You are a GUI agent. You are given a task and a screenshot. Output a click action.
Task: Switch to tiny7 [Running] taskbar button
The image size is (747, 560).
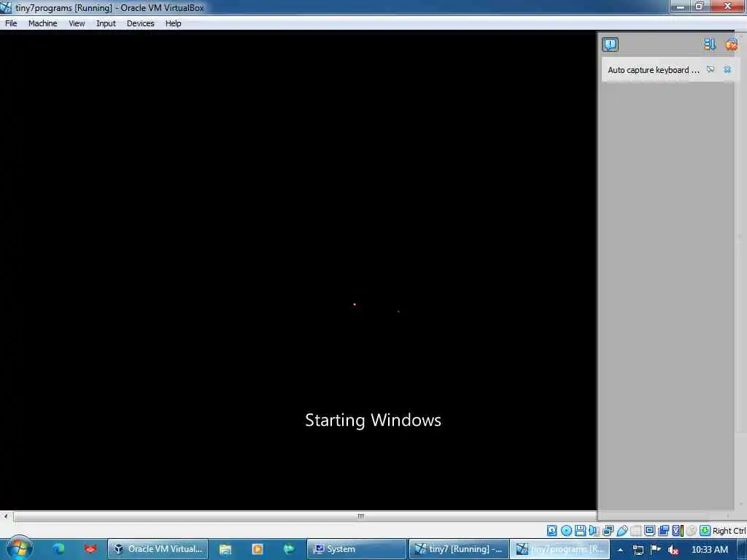[460, 549]
